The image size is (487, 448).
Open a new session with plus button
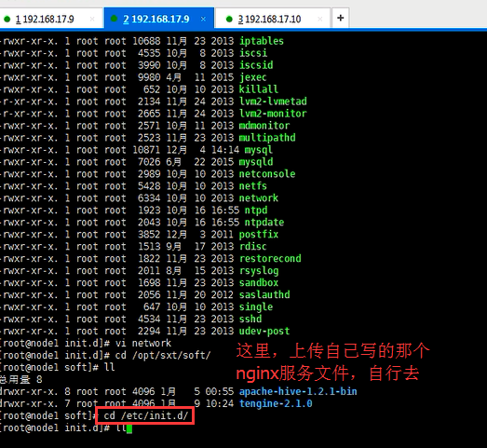click(x=341, y=18)
